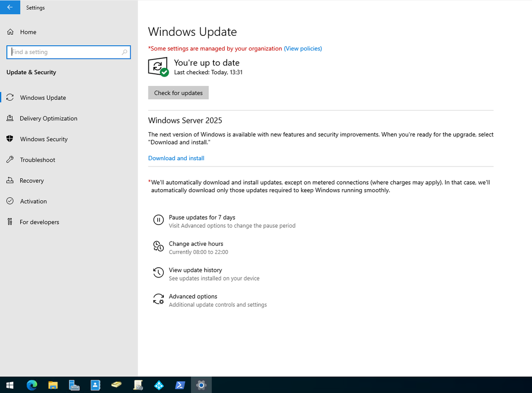532x393 pixels.
Task: Click the Update & Security heading
Action: tap(31, 72)
